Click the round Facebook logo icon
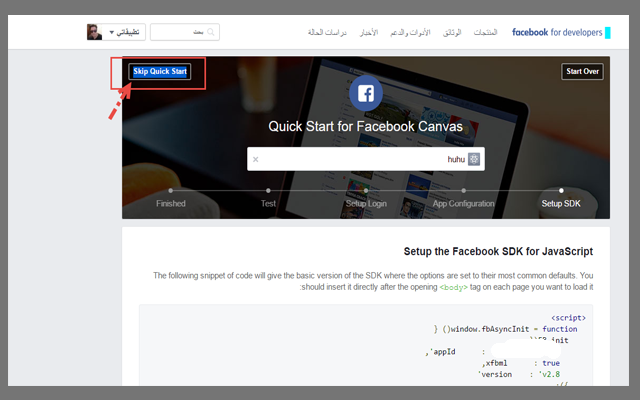The image size is (640, 400). (x=366, y=93)
